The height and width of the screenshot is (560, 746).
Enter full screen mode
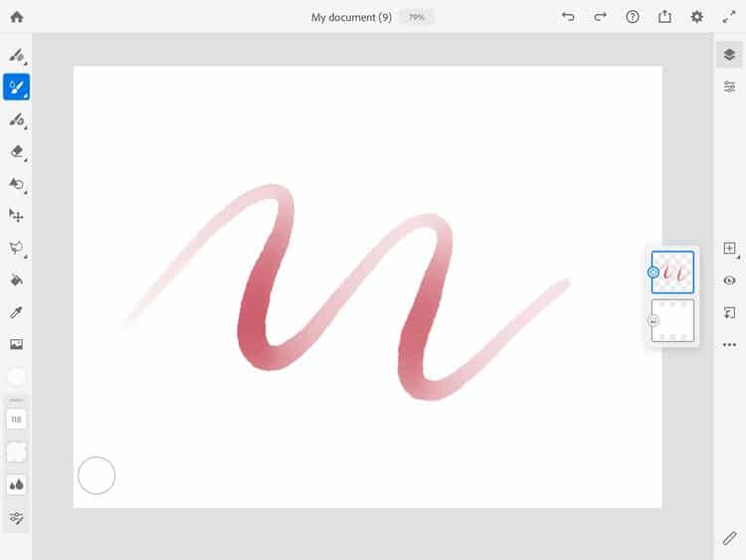pyautogui.click(x=729, y=17)
